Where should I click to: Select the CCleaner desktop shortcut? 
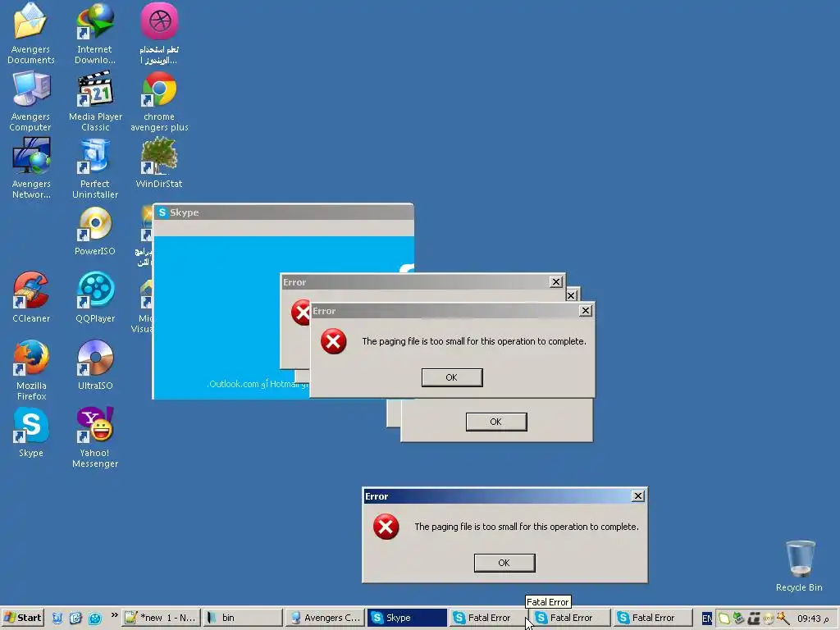31,297
